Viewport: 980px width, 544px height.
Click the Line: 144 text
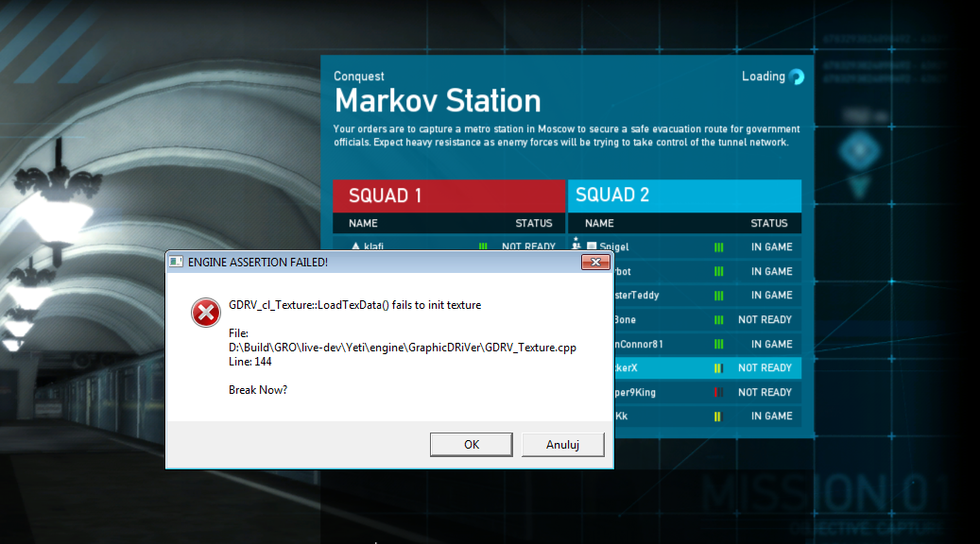pos(250,362)
